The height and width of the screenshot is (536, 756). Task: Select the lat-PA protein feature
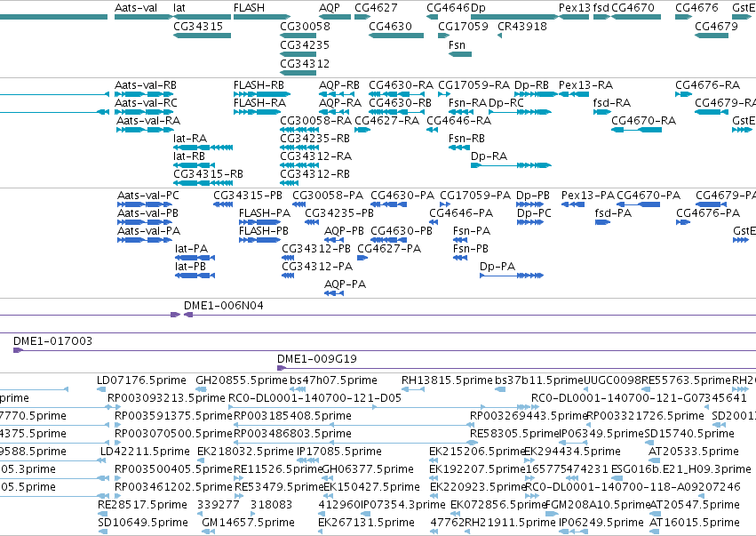pos(195,258)
